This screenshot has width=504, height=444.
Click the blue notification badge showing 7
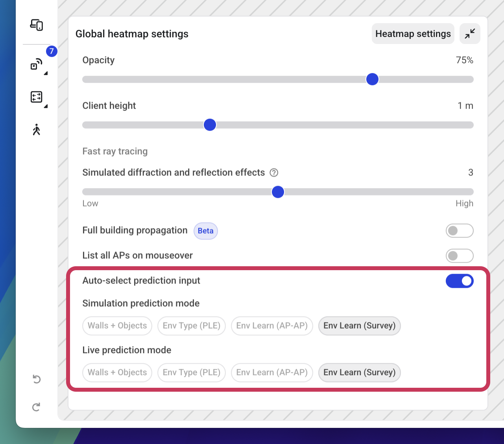pyautogui.click(x=52, y=51)
